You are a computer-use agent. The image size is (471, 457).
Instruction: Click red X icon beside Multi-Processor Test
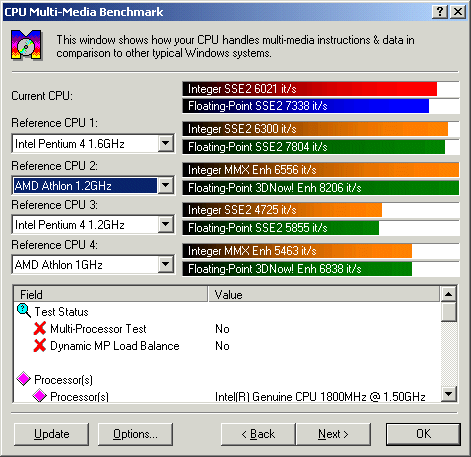(40, 328)
